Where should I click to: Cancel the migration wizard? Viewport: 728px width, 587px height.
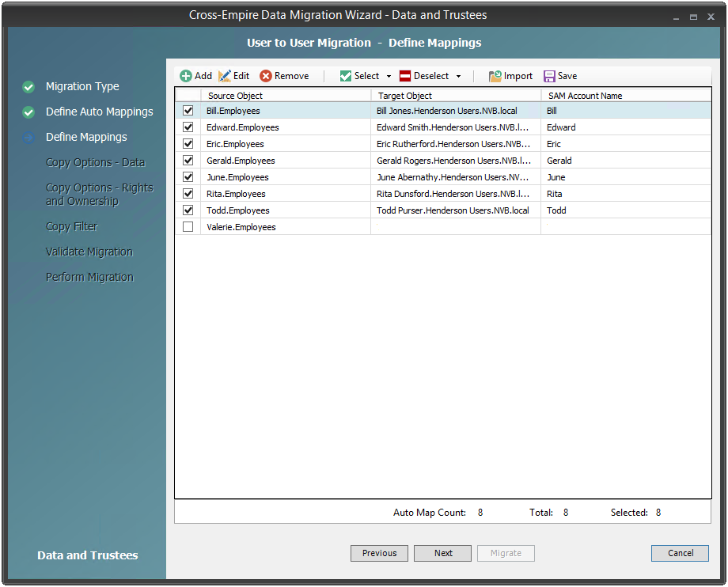[x=681, y=553]
